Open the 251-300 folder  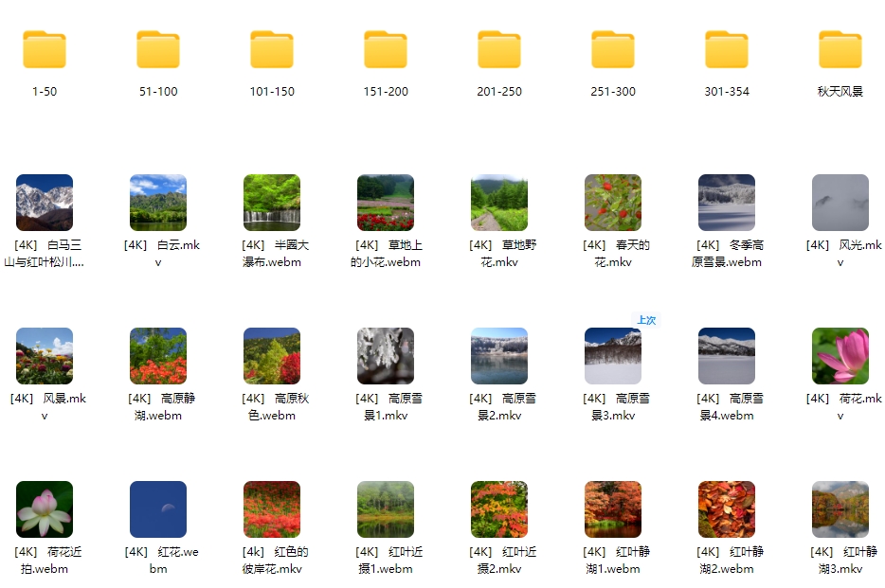(x=613, y=49)
